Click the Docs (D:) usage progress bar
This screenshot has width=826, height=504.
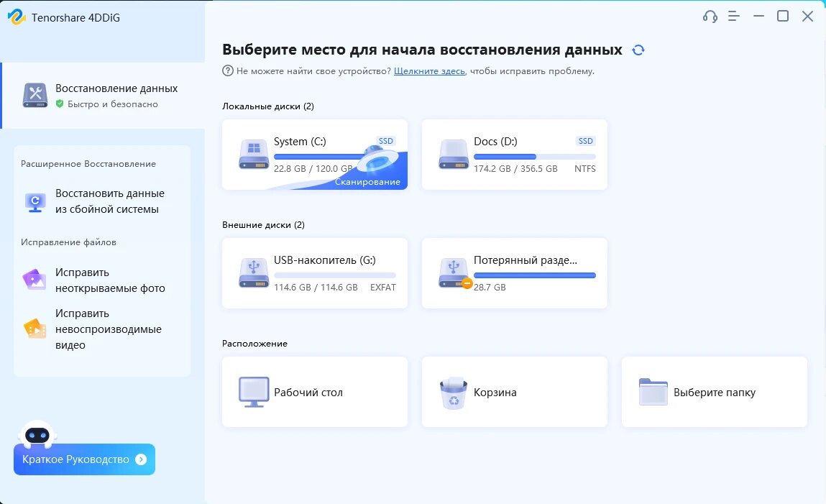[535, 157]
